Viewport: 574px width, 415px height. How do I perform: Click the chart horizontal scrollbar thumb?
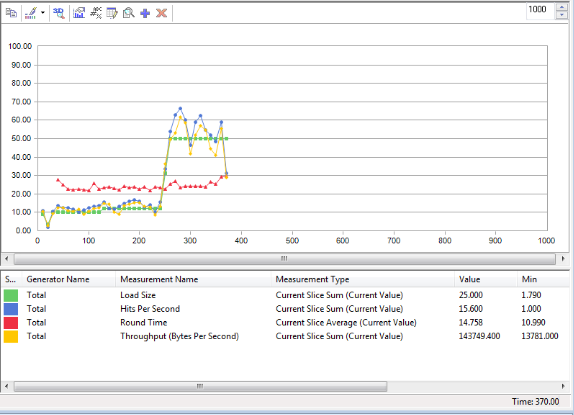pos(284,259)
